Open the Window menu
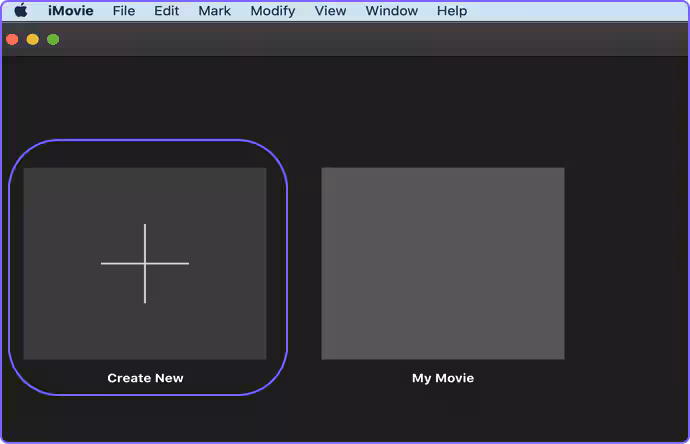 [392, 11]
